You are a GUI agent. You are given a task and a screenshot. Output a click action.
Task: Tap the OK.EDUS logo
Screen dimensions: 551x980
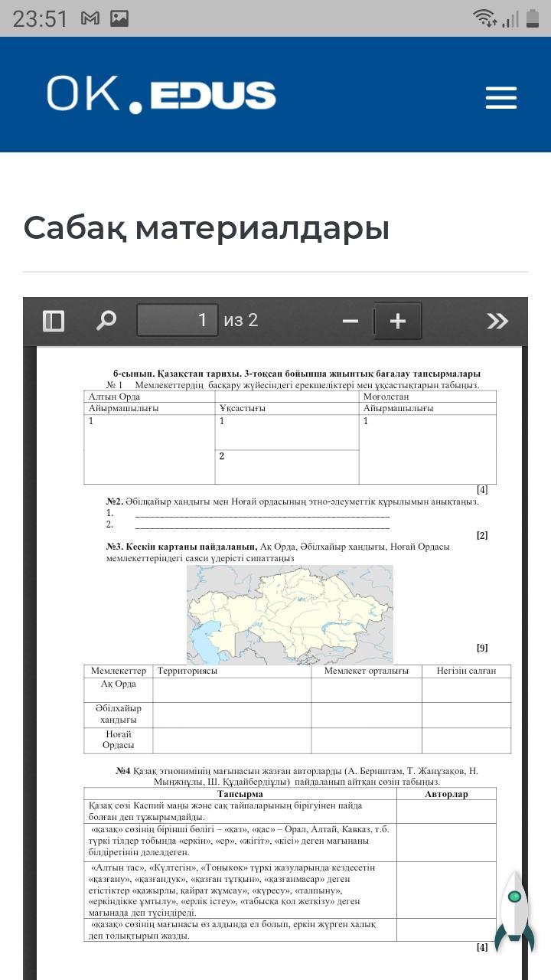(x=161, y=95)
